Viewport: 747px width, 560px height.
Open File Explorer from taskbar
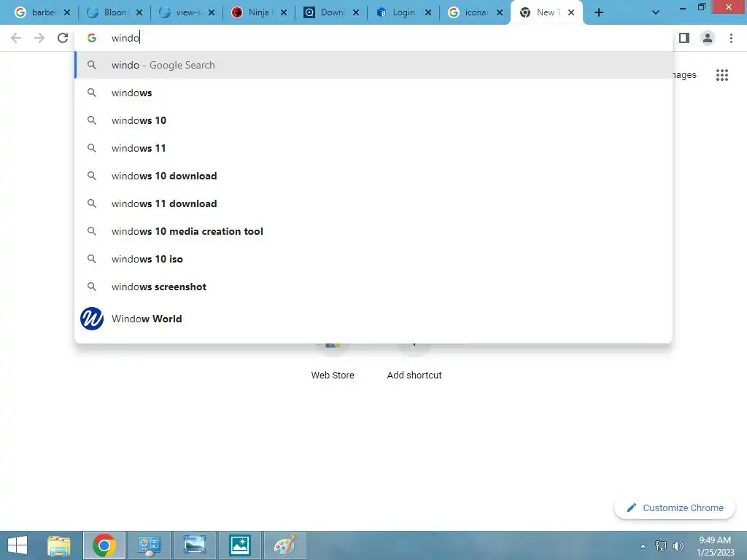pyautogui.click(x=59, y=545)
